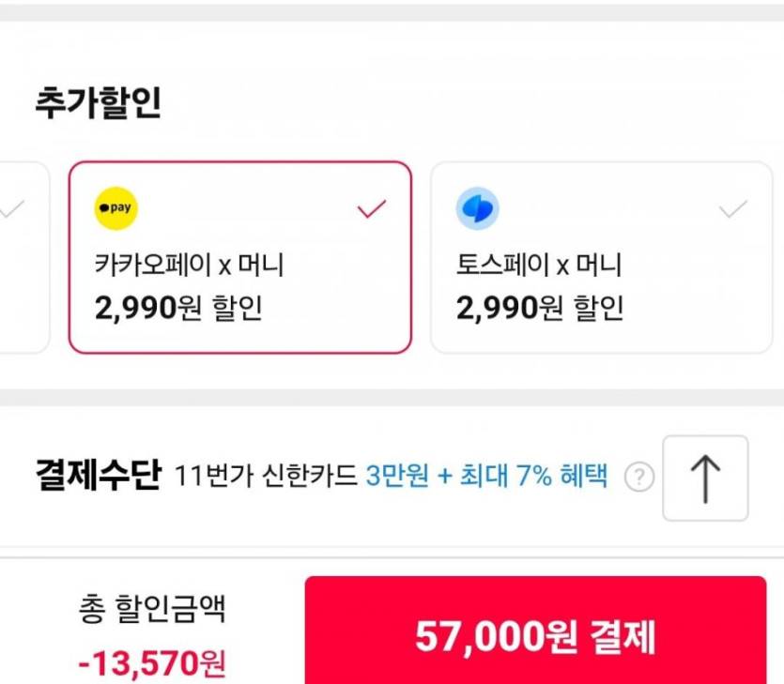Open the 3만원 + 최대 7% 혜택 link
Viewport: 784px width, 684px height.
point(486,478)
